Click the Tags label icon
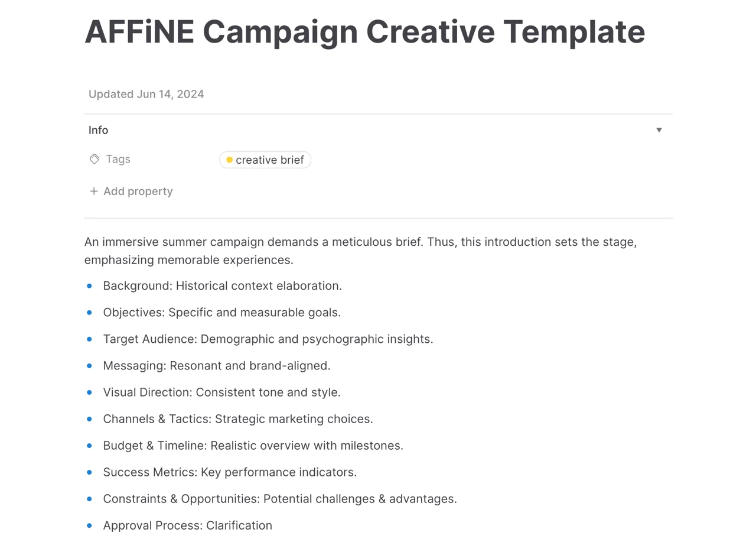This screenshot has width=756, height=542. coord(94,160)
